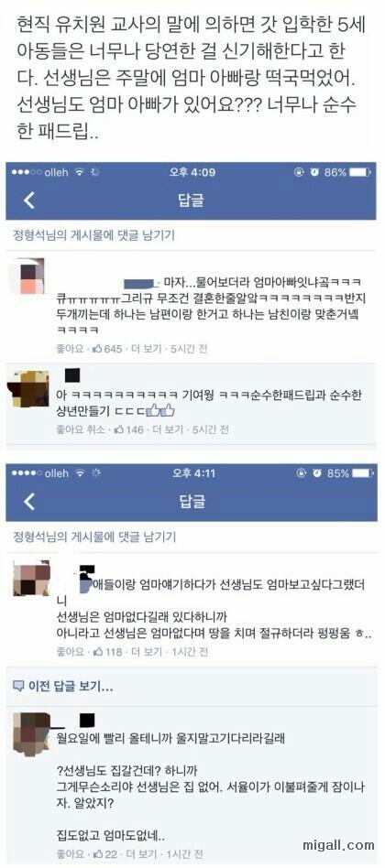Open the pixelated avatar of the 118-likes commenter

point(31,579)
